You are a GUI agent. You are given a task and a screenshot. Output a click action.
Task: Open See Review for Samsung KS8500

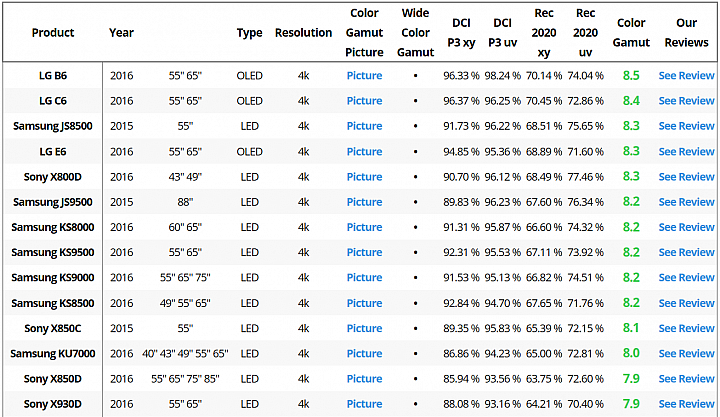click(x=686, y=303)
